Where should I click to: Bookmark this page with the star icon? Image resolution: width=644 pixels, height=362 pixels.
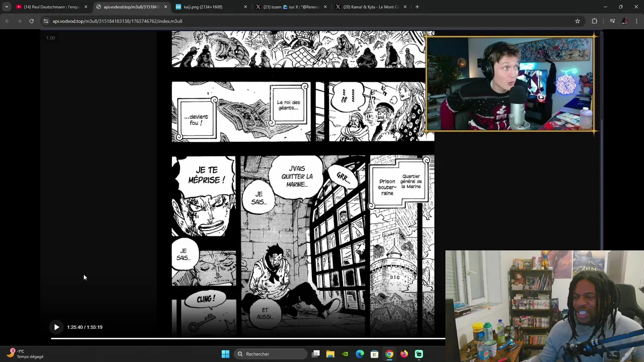pyautogui.click(x=578, y=21)
